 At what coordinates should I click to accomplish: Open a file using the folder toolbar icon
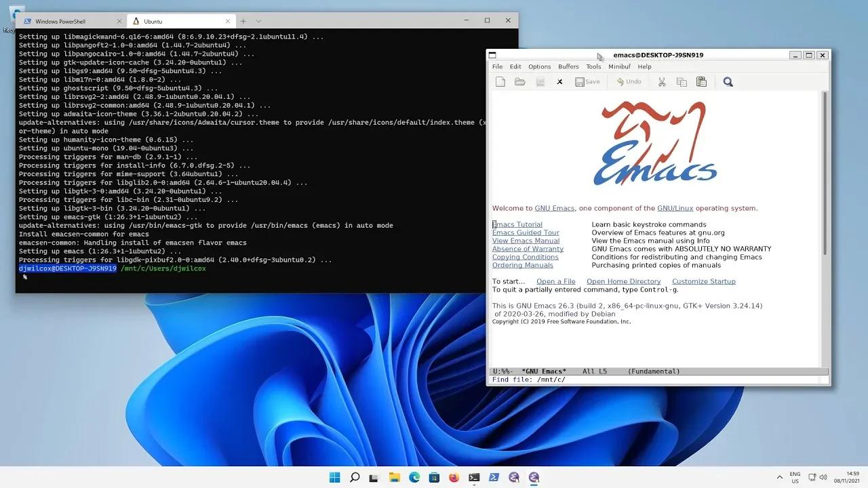pos(520,81)
